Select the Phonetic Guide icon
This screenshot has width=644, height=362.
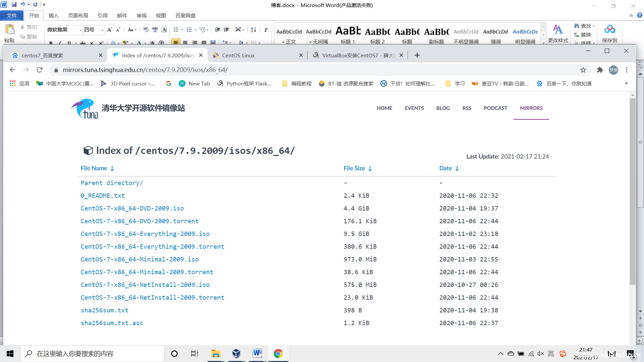point(155,30)
